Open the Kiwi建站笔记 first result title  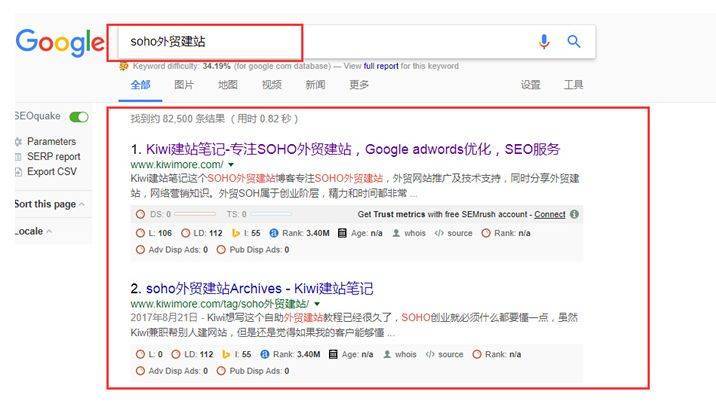pyautogui.click(x=353, y=149)
